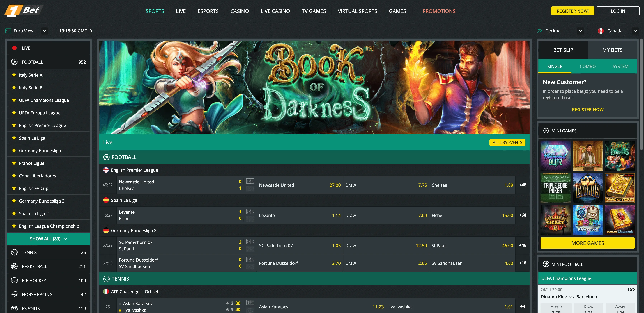644x313 pixels.
Task: Click the REGISTER NOW! button
Action: [572, 11]
